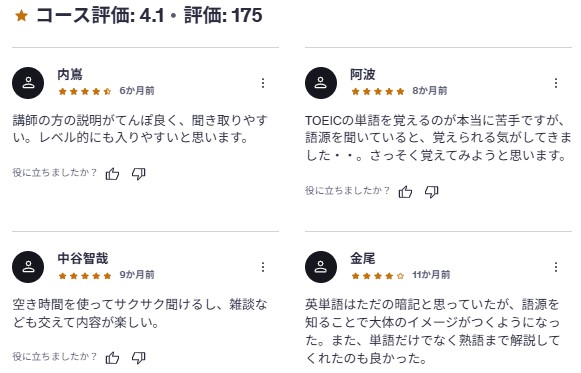Select 金尾's user avatar
The height and width of the screenshot is (373, 581).
pos(321,267)
